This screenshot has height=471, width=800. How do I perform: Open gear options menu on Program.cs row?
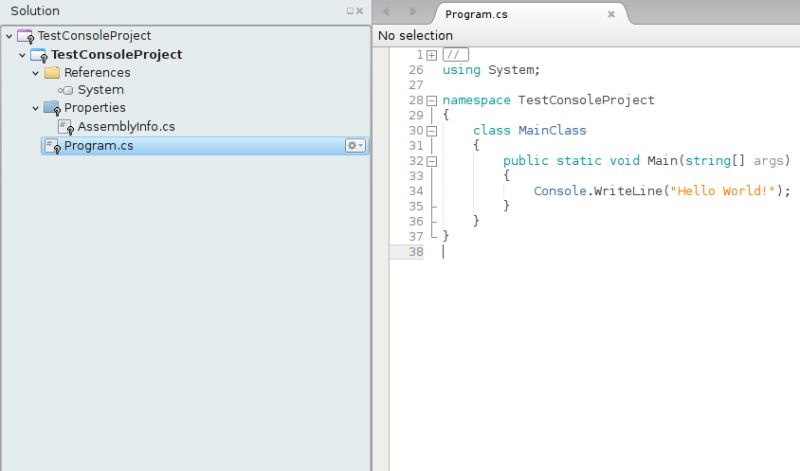pos(355,146)
